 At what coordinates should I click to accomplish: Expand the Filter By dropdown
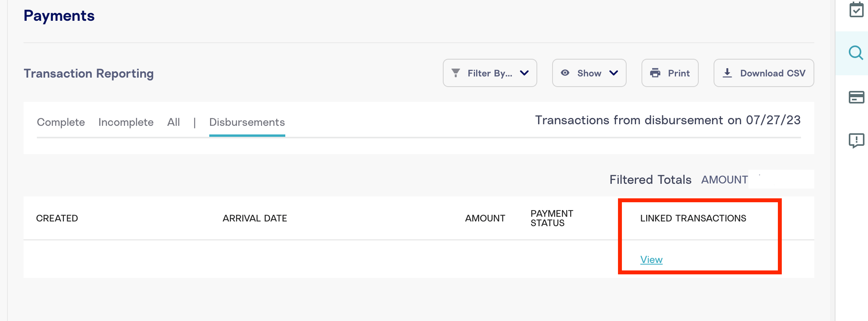[x=524, y=73]
